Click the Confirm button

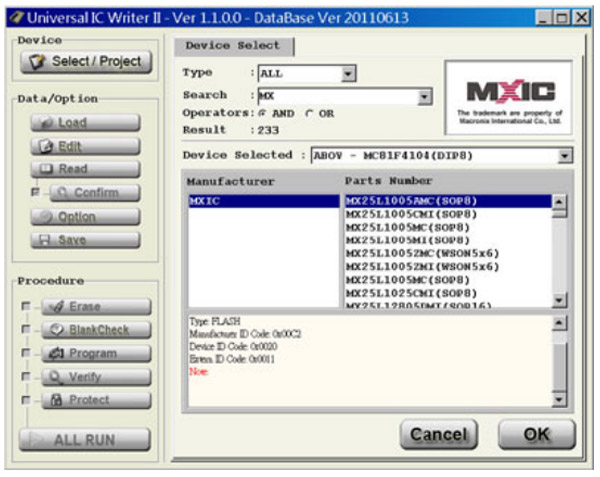click(95, 193)
